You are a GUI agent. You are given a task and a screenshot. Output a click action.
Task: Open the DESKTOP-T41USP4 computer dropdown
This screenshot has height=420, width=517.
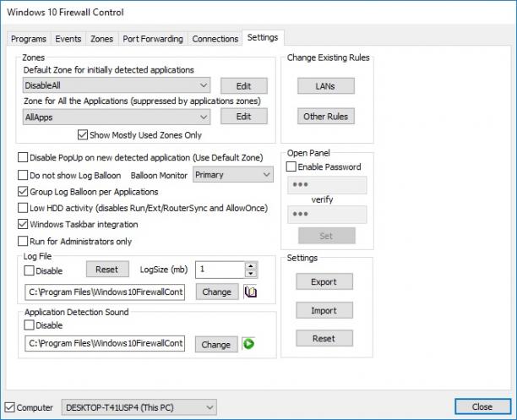[139, 407]
